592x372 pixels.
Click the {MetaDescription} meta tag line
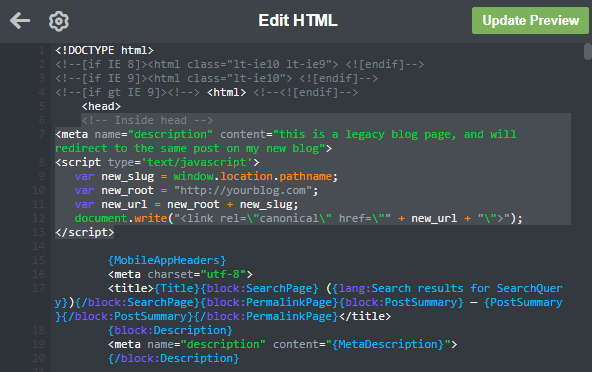pyautogui.click(x=282, y=344)
